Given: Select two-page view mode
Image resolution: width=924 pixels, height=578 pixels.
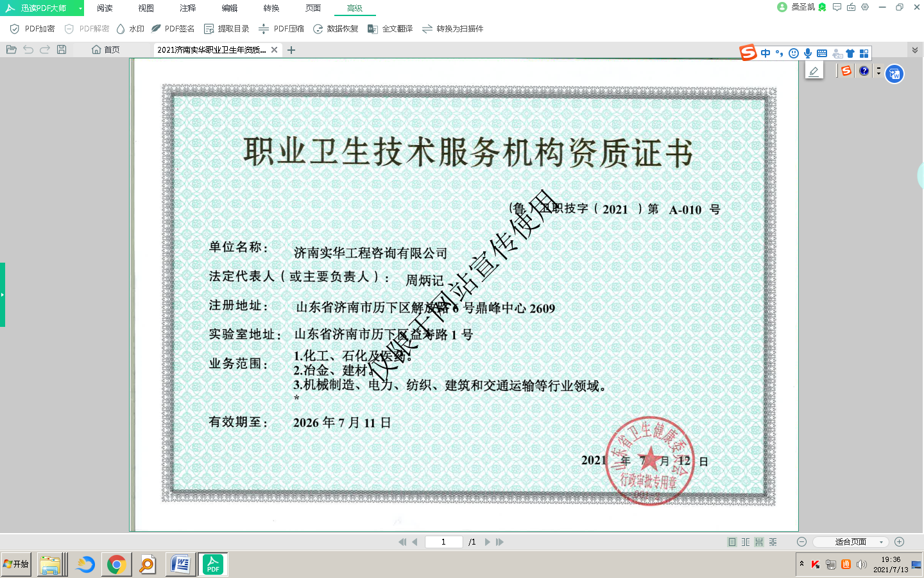Looking at the screenshot, I should pos(746,542).
